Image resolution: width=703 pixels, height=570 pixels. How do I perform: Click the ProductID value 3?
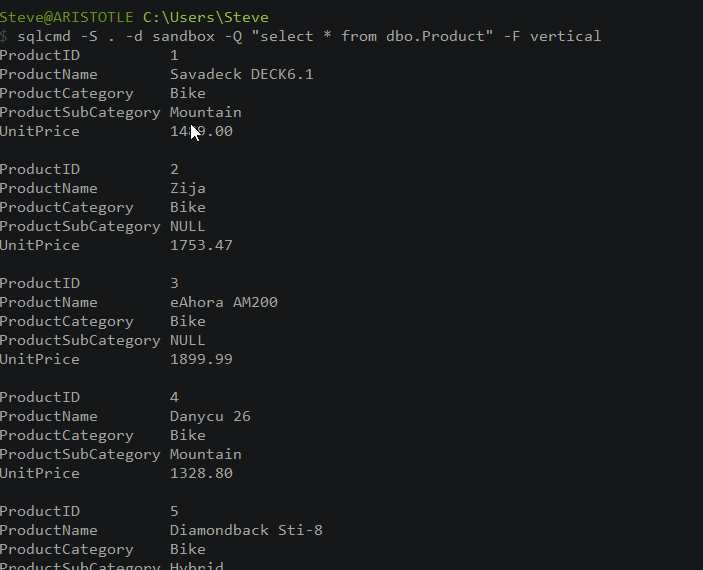175,283
